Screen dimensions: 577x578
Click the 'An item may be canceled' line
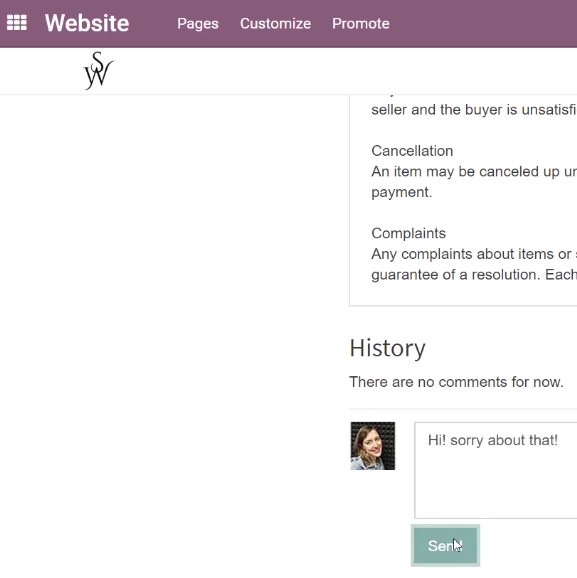point(474,171)
